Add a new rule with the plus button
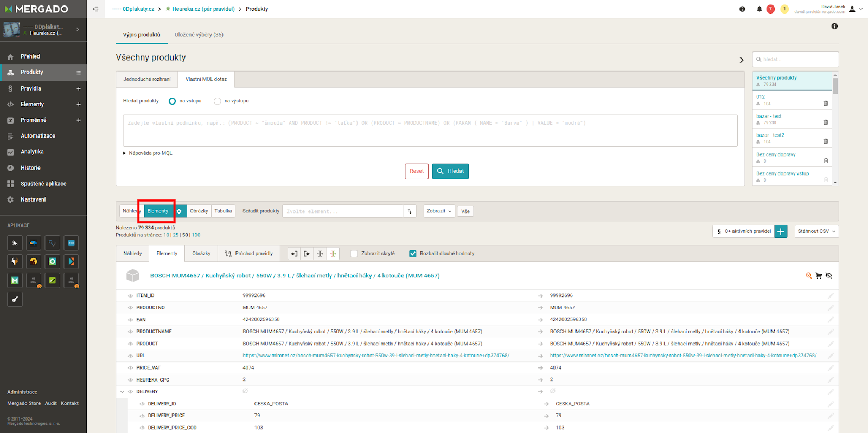This screenshot has width=868, height=433. tap(781, 231)
